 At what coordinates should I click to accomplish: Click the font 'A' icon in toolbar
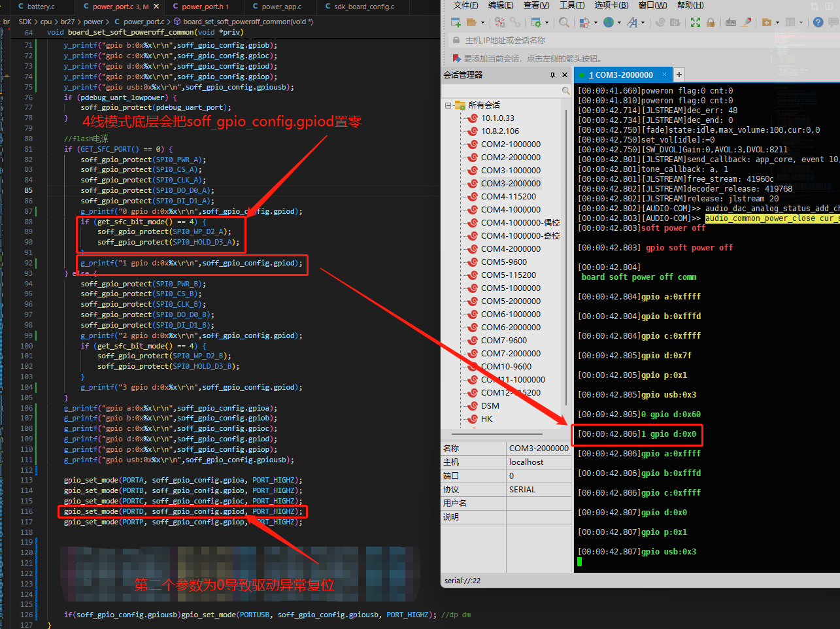coord(632,22)
